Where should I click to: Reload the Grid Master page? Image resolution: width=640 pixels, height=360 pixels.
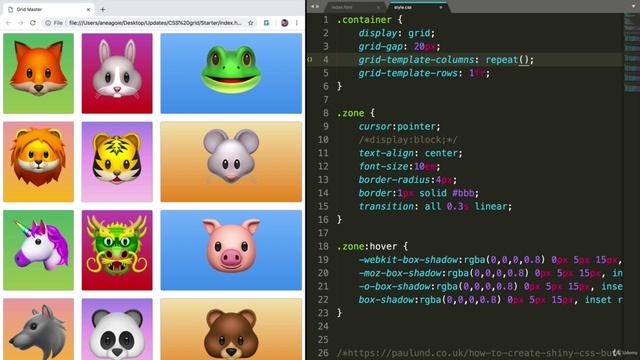pos(33,23)
